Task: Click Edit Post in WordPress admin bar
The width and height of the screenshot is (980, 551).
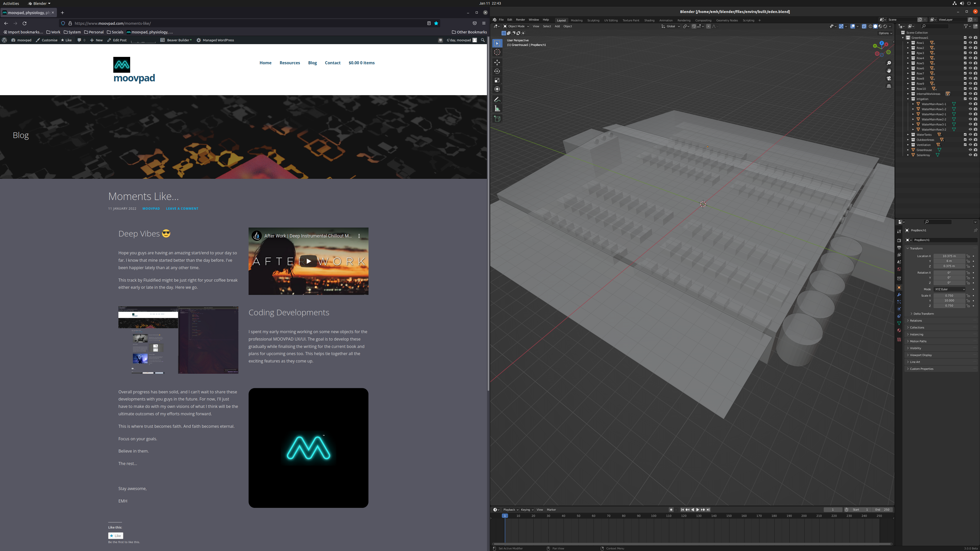Action: tap(117, 40)
